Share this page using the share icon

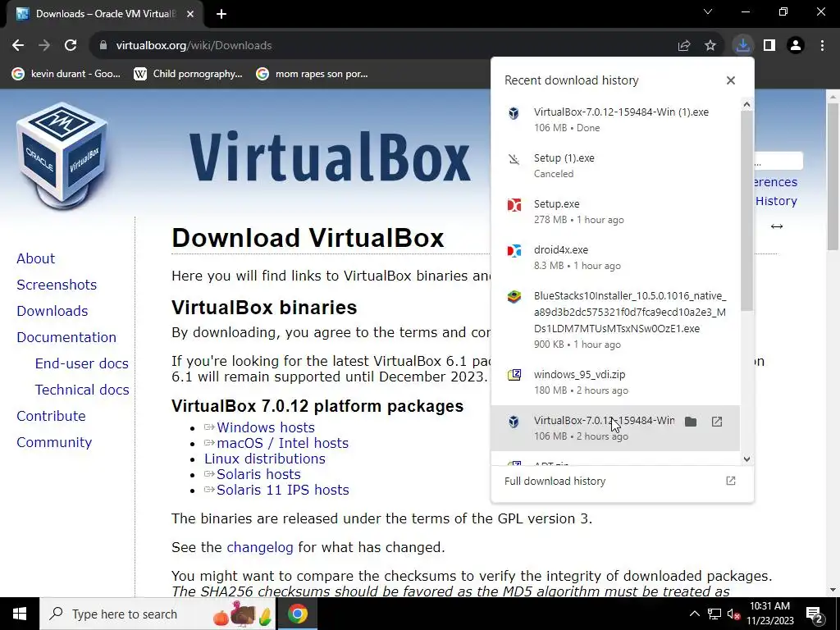pyautogui.click(x=684, y=46)
